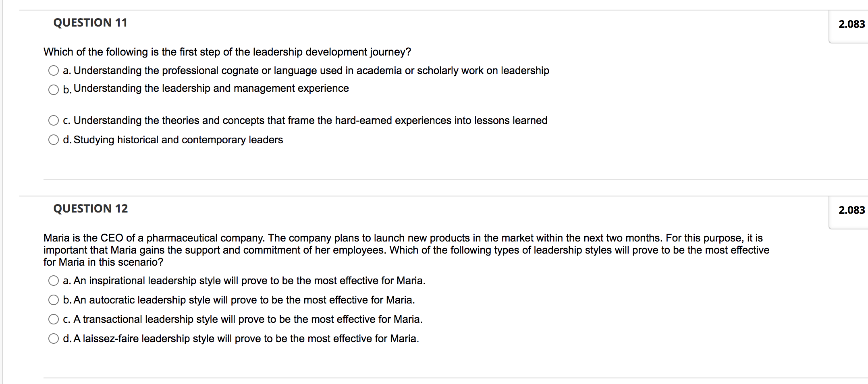Click the 'Studying historical and contemporary leaders' answer text
This screenshot has width=868, height=384.
(178, 140)
